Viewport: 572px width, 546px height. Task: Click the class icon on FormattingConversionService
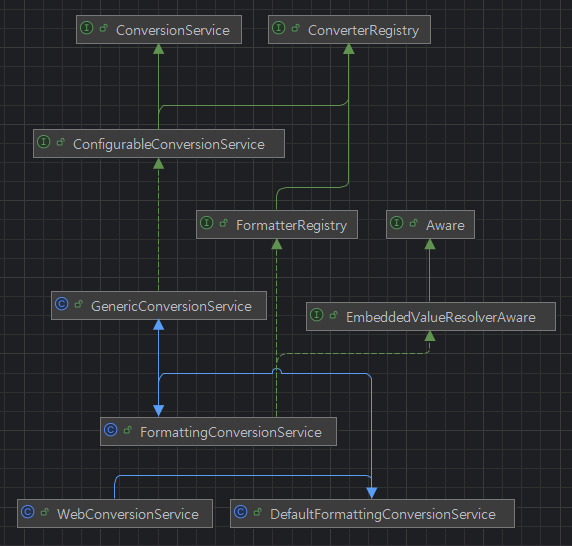pyautogui.click(x=111, y=430)
